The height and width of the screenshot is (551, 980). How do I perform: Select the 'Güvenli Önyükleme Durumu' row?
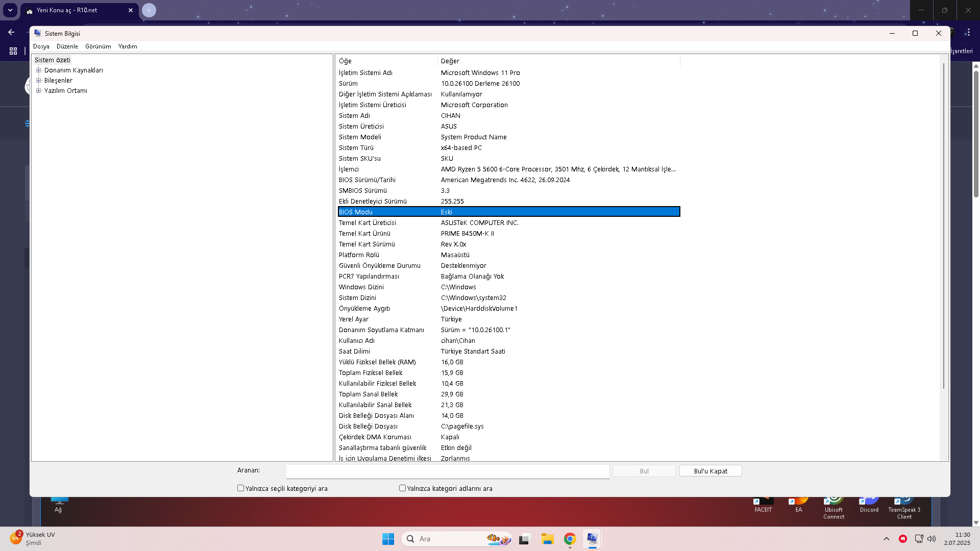pos(509,266)
